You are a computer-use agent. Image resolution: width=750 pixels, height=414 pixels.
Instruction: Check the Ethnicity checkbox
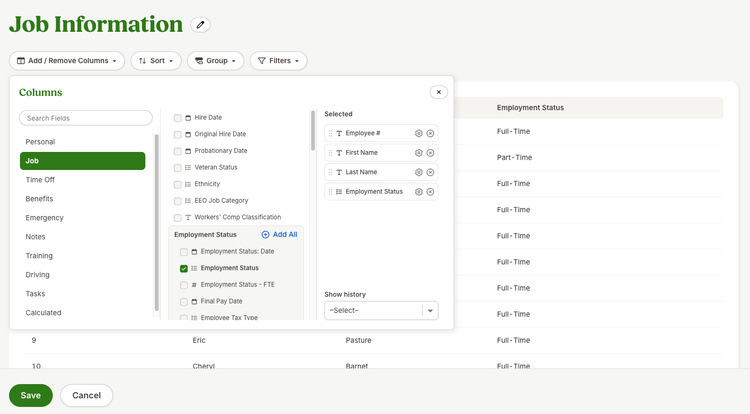pyautogui.click(x=177, y=185)
